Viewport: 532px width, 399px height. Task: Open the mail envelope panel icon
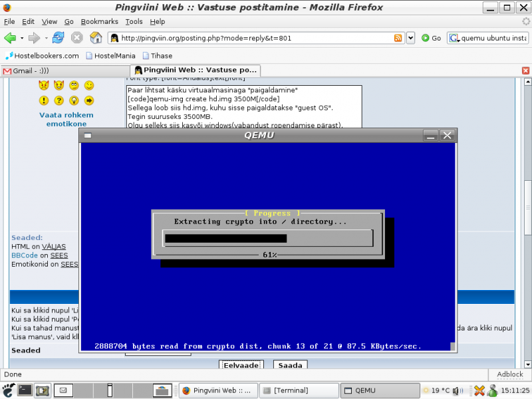point(63,390)
